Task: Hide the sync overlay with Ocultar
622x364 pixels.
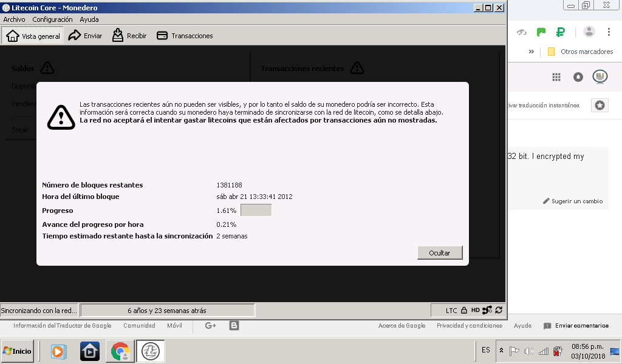Action: (x=440, y=253)
